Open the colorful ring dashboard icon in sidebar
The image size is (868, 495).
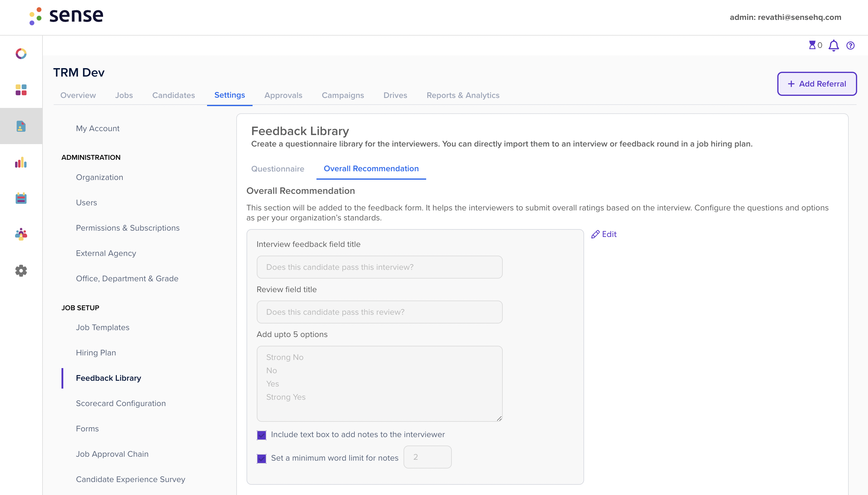[21, 54]
